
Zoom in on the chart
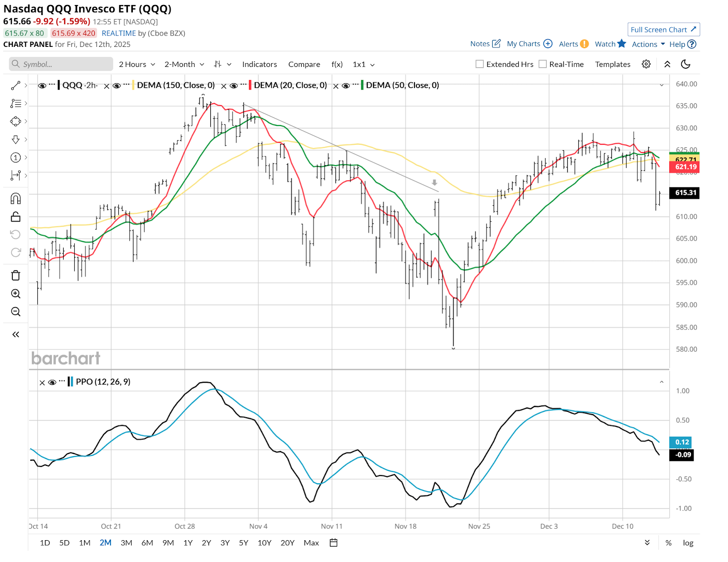pos(15,294)
